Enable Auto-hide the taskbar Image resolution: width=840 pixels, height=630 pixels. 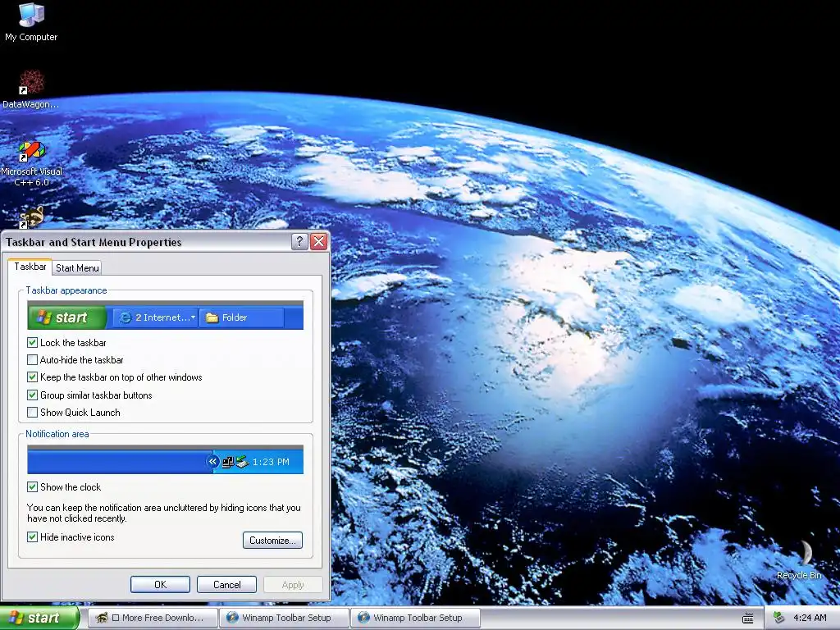point(33,360)
